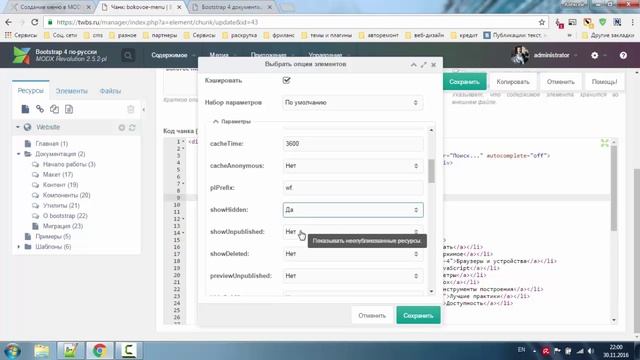Open the cacheAnonymous dropdown
The width and height of the screenshot is (640, 360).
352,166
